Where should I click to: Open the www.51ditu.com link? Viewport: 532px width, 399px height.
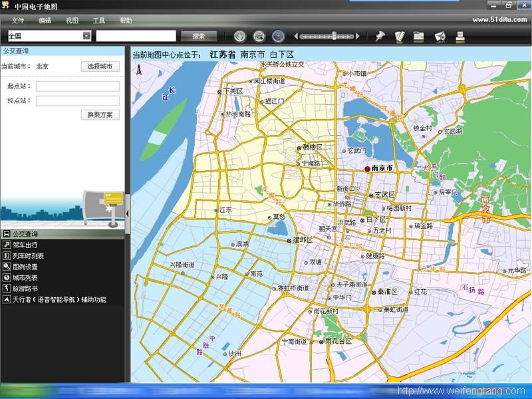[499, 19]
